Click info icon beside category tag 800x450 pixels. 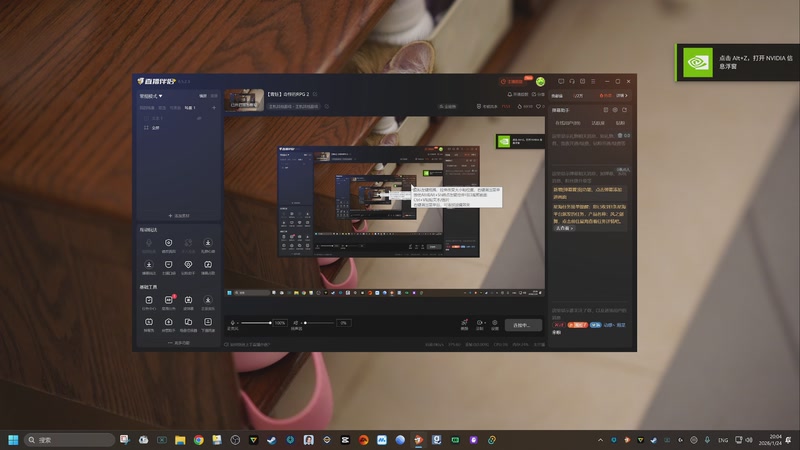click(327, 107)
